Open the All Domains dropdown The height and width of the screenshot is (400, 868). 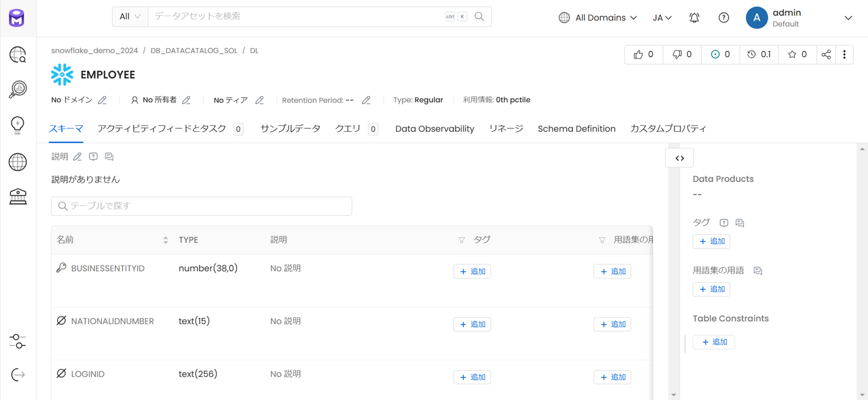[598, 18]
